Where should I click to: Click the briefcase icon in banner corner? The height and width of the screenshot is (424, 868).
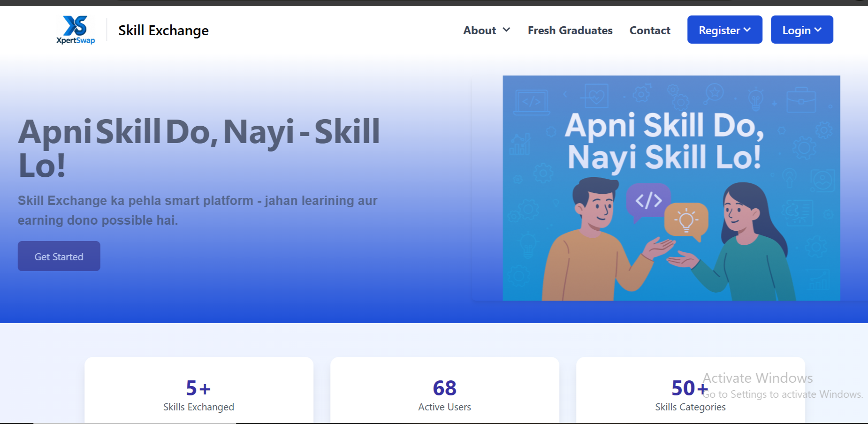point(801,100)
